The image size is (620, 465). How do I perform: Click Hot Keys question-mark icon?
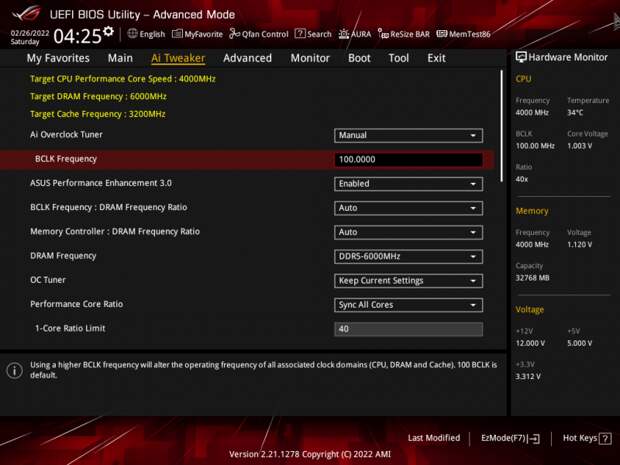click(x=605, y=439)
